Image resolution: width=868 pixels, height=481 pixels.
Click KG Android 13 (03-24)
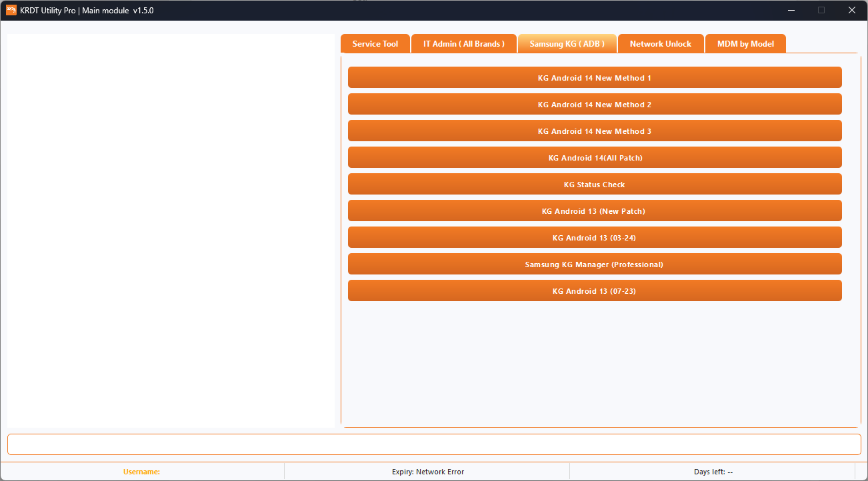594,237
